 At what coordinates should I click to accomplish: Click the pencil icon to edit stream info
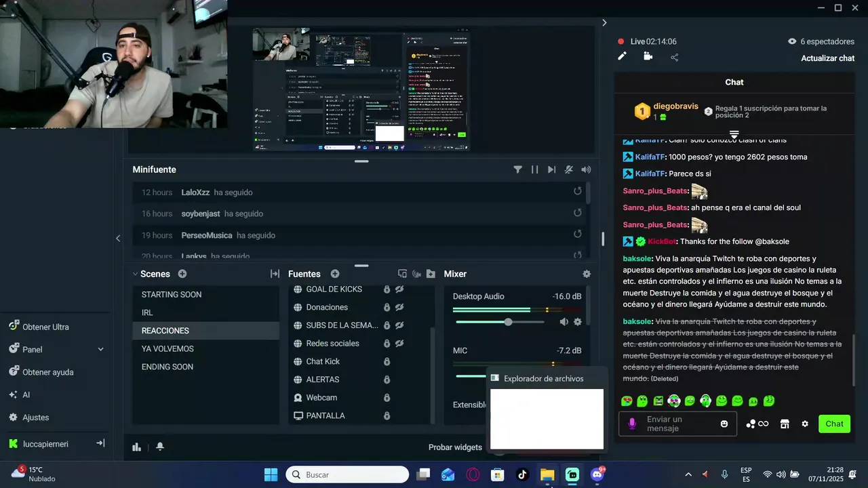(622, 57)
